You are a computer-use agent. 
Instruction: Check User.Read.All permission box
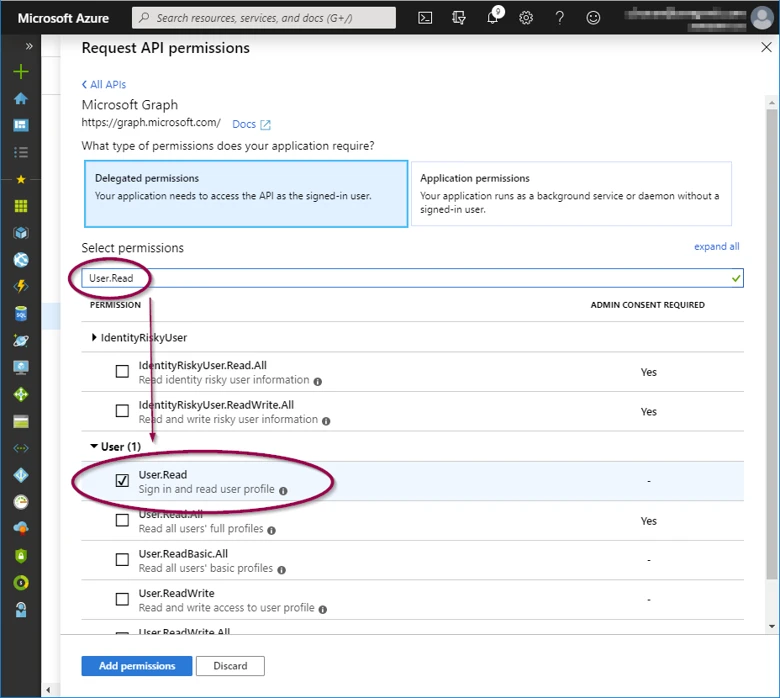(122, 520)
